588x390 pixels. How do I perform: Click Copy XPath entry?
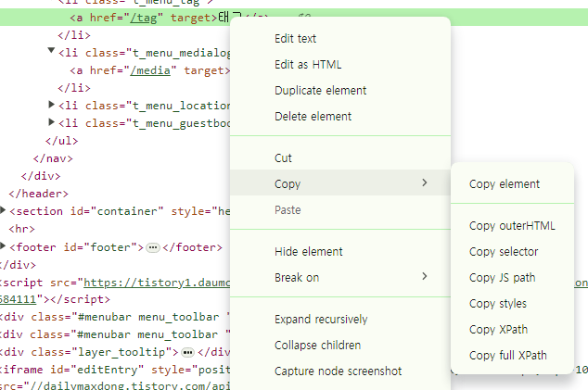click(498, 329)
